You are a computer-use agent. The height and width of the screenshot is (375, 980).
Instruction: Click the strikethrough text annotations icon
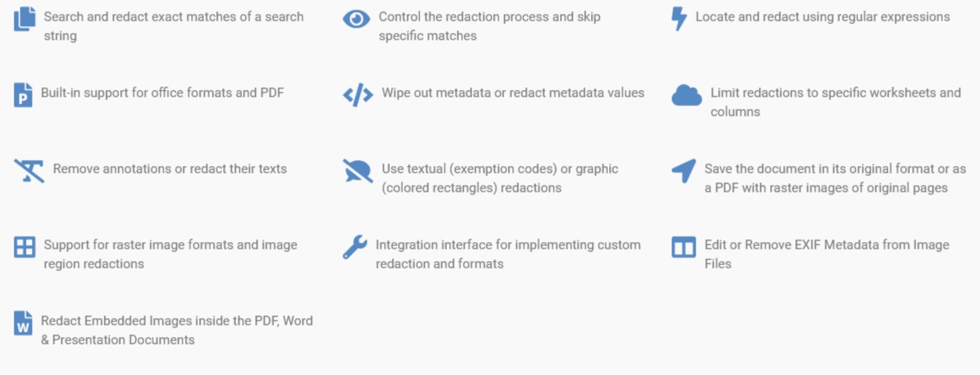(x=29, y=171)
